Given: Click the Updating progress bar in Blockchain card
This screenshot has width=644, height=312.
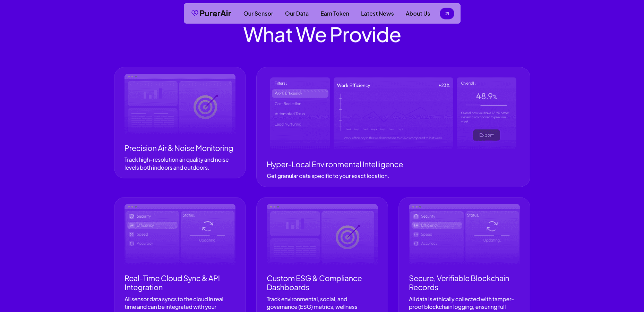Looking at the screenshot, I should 492,235.
